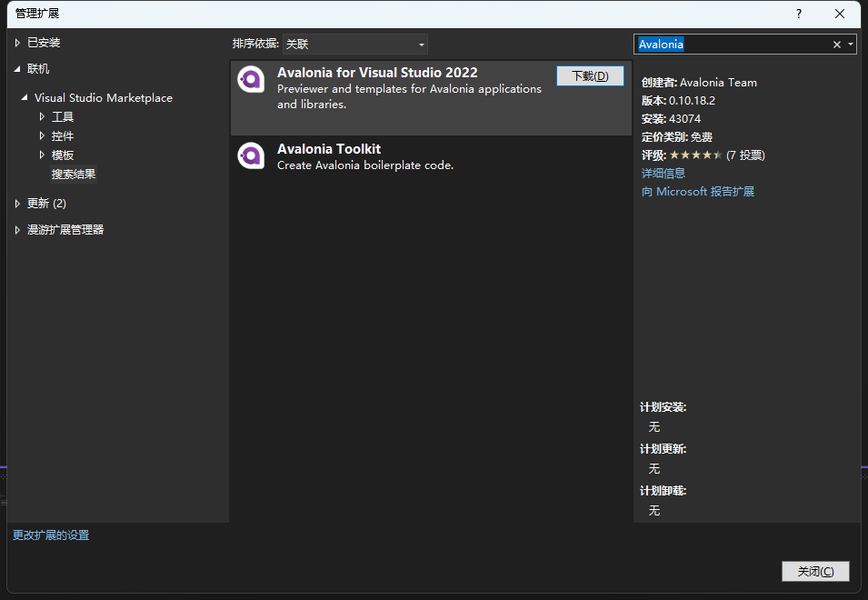Click the 安装 43074 count text

[x=671, y=119]
